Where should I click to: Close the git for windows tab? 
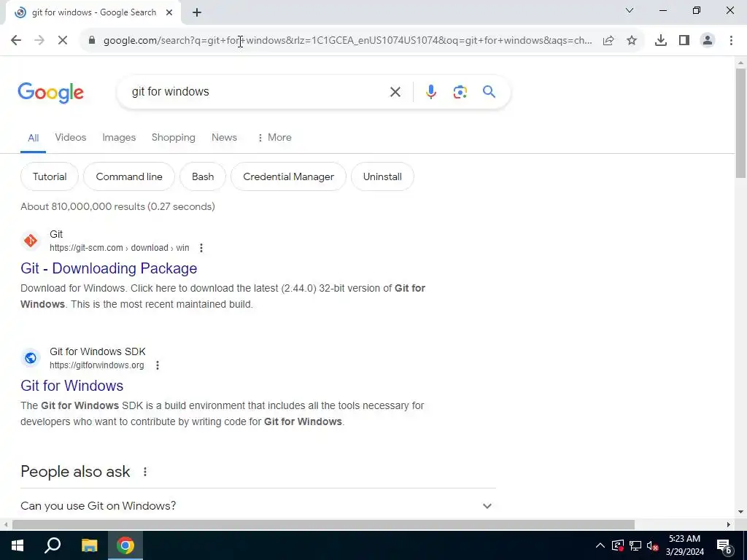click(169, 13)
